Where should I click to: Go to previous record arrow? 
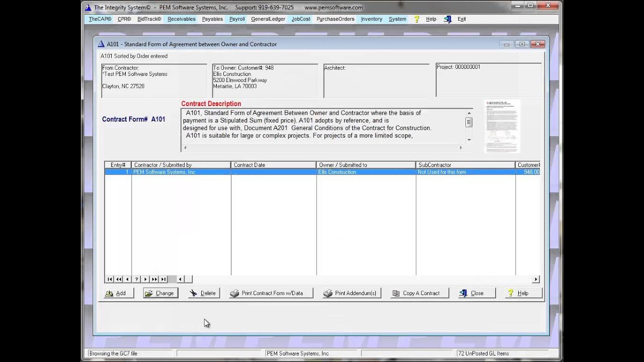tap(128, 280)
